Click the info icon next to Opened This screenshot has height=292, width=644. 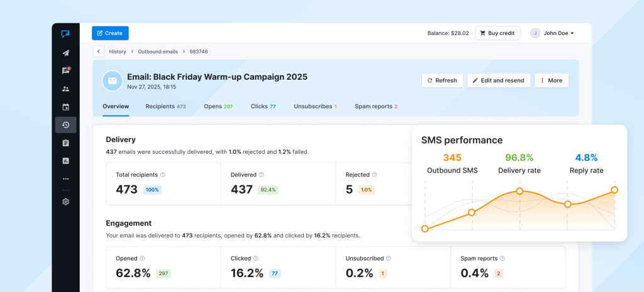point(142,258)
